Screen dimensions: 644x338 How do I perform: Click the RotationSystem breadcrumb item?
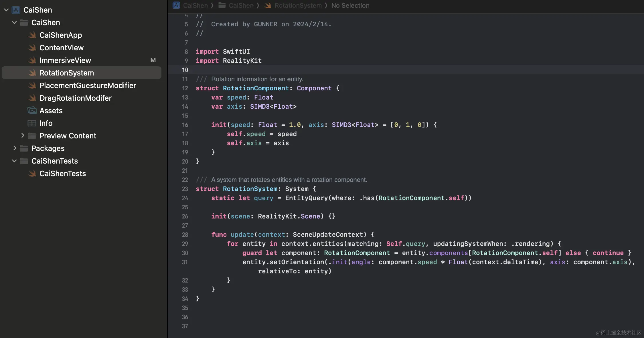point(298,5)
